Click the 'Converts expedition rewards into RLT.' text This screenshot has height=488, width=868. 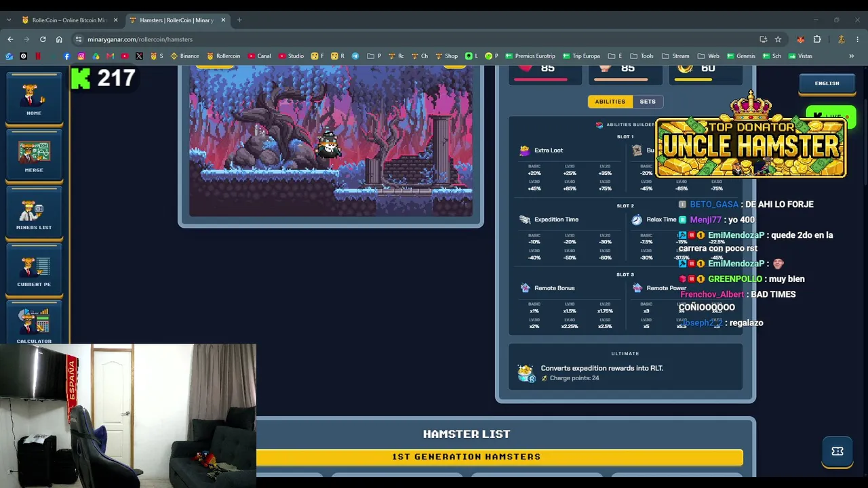point(602,368)
